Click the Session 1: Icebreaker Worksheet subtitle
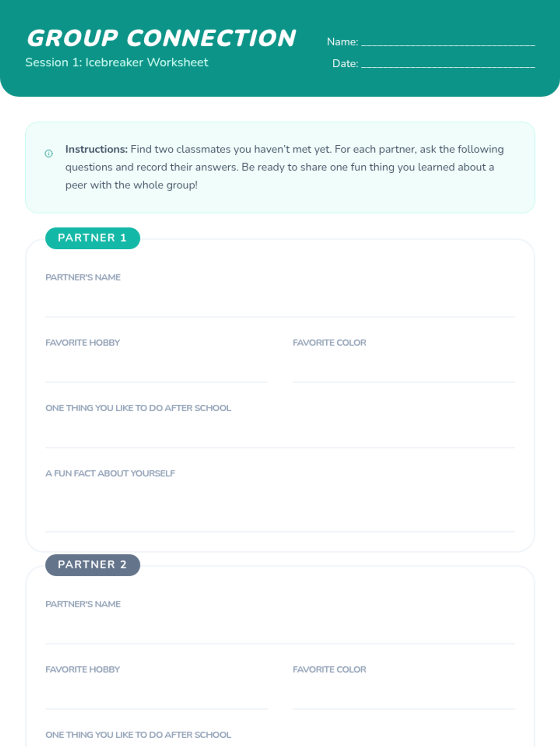This screenshot has height=747, width=560. [117, 63]
